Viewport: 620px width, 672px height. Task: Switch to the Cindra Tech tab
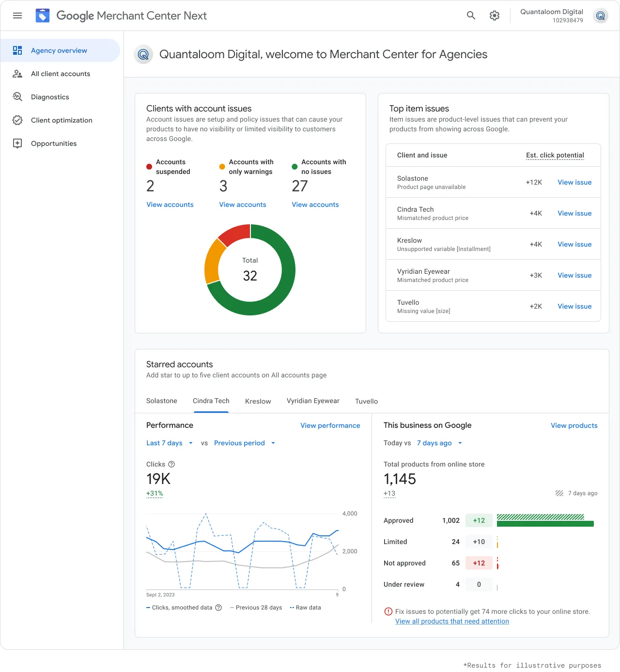pos(211,401)
